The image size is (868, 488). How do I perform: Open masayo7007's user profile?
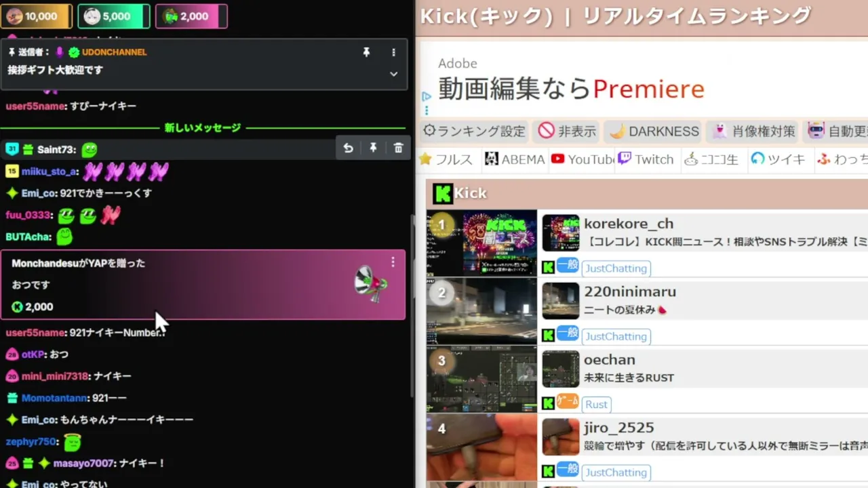click(x=84, y=464)
